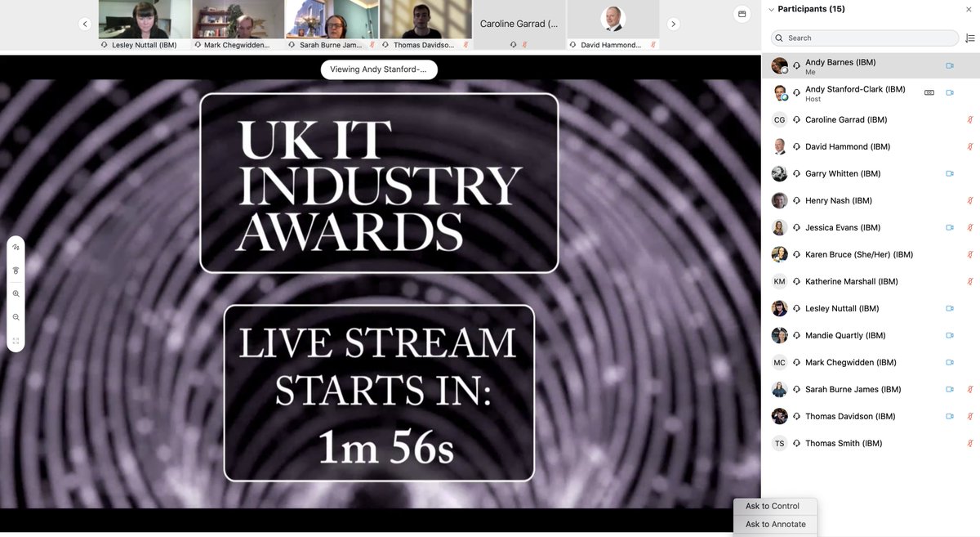Click Mark Chegwidden MC initials avatar
This screenshot has height=537, width=980.
[780, 362]
